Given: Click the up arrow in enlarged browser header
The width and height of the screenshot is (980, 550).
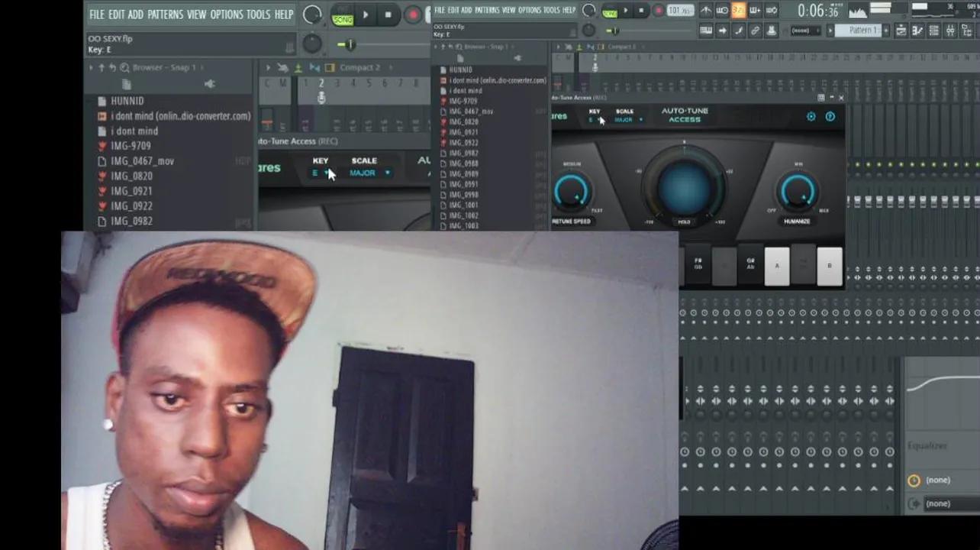Looking at the screenshot, I should click(102, 67).
